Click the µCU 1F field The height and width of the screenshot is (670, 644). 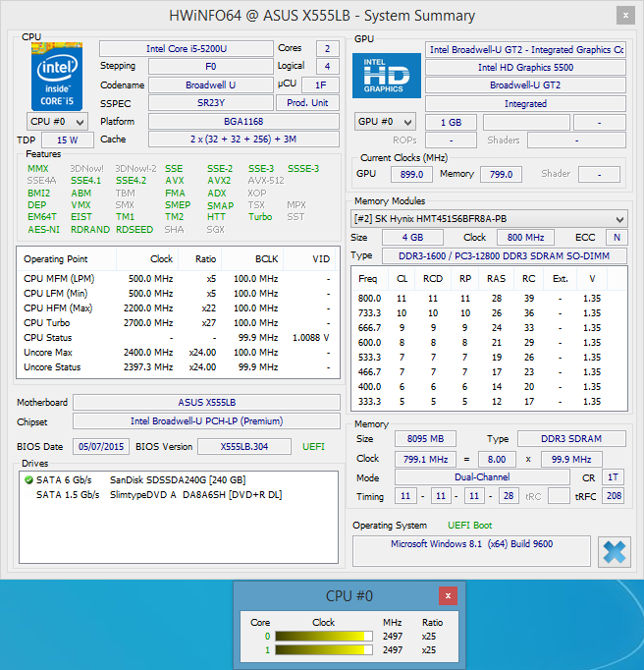pyautogui.click(x=320, y=85)
